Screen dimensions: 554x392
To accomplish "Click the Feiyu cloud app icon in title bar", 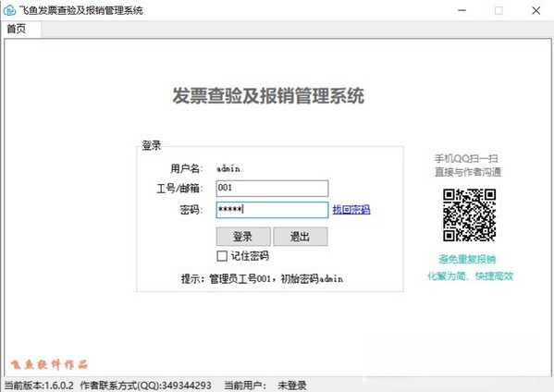I will pyautogui.click(x=9, y=10).
